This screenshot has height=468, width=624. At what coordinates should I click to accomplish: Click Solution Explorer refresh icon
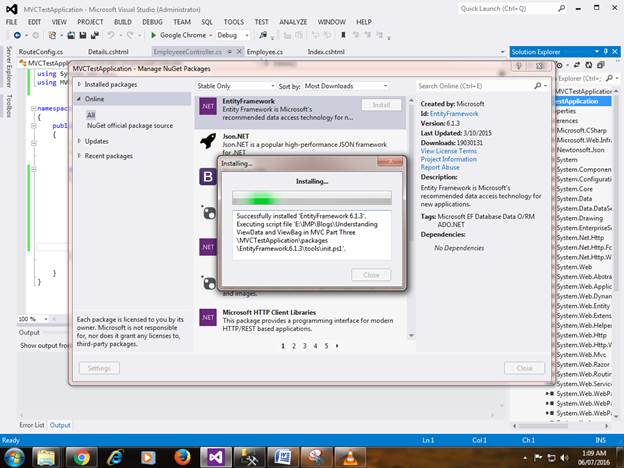pos(589,65)
